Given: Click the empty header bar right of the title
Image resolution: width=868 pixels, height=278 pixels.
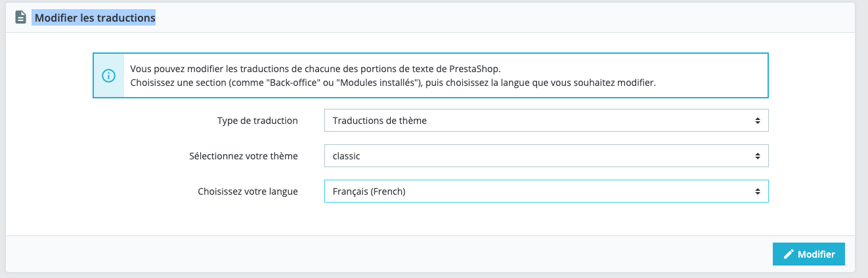Looking at the screenshot, I should (506, 18).
